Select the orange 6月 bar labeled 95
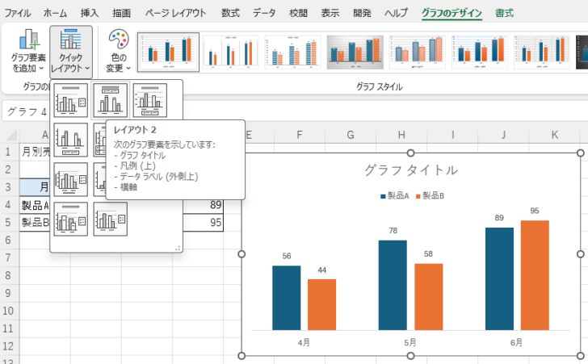588x364 pixels. point(535,275)
